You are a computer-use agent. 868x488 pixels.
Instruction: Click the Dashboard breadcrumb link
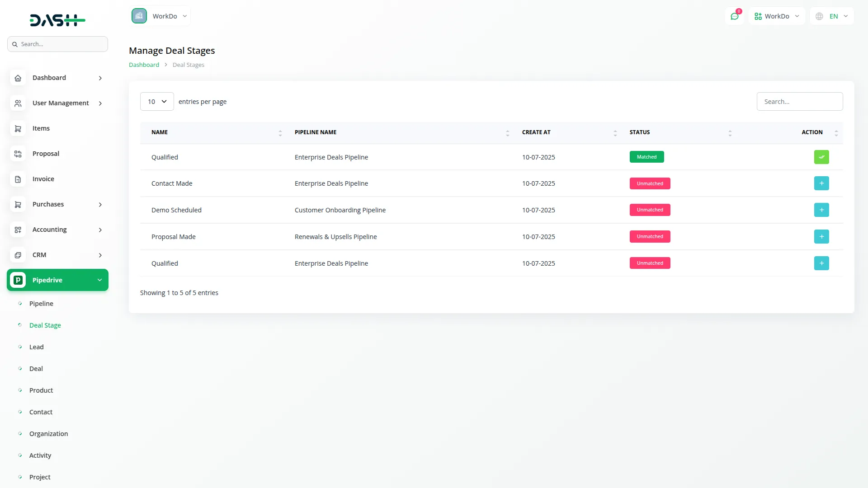pos(143,65)
